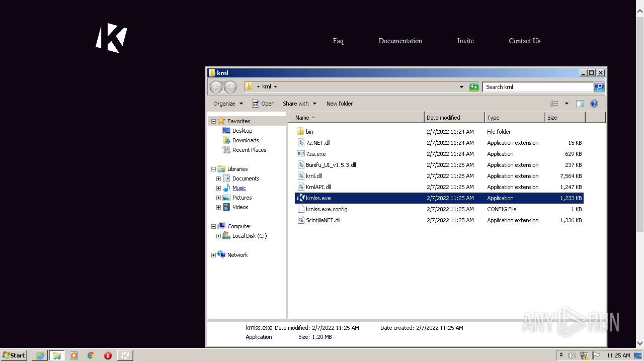Show the preview pane icon
The width and height of the screenshot is (644, 362).
(580, 104)
